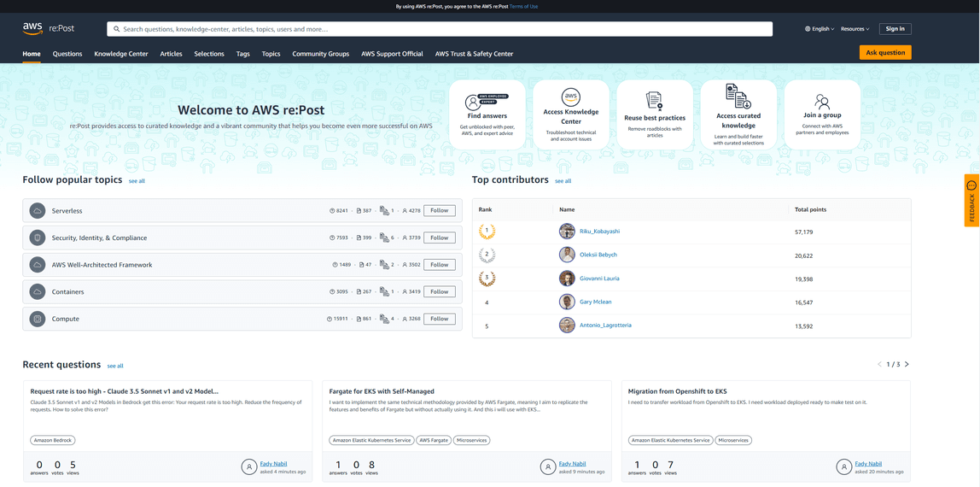Open Giovanni Lauria's profile link
980x487 pixels.
click(600, 279)
